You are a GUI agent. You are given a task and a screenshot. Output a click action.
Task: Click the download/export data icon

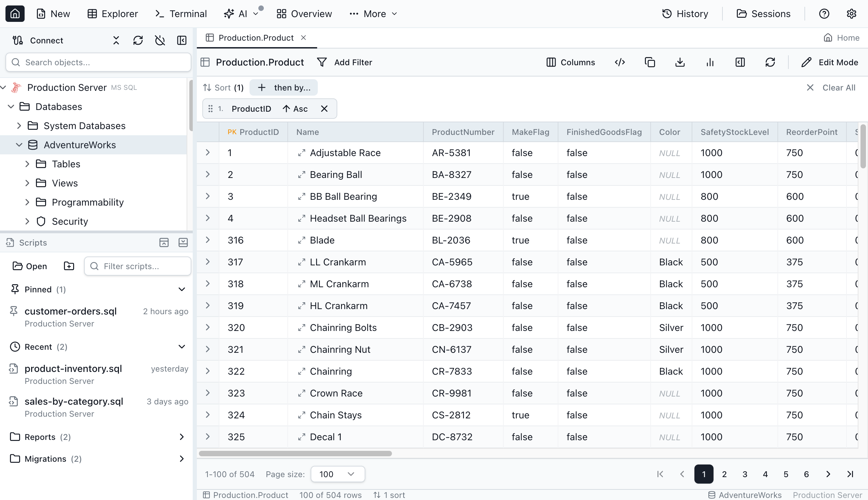click(x=680, y=62)
